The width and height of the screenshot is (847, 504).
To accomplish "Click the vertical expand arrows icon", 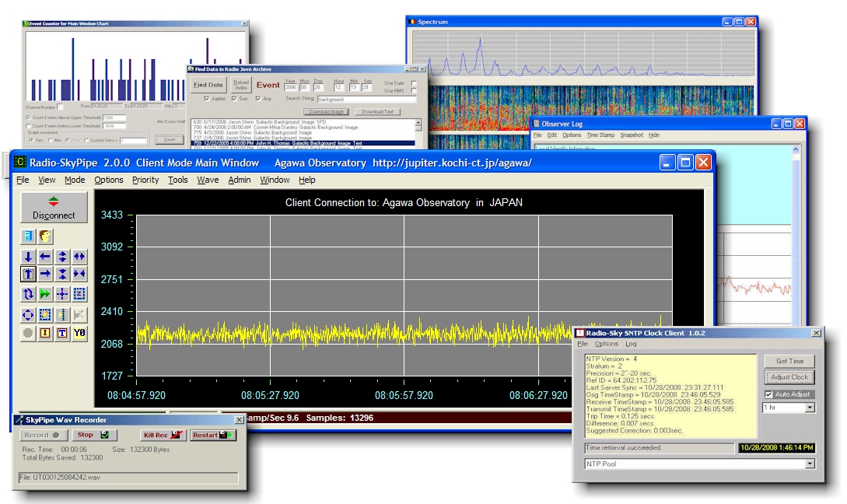I will 62,256.
